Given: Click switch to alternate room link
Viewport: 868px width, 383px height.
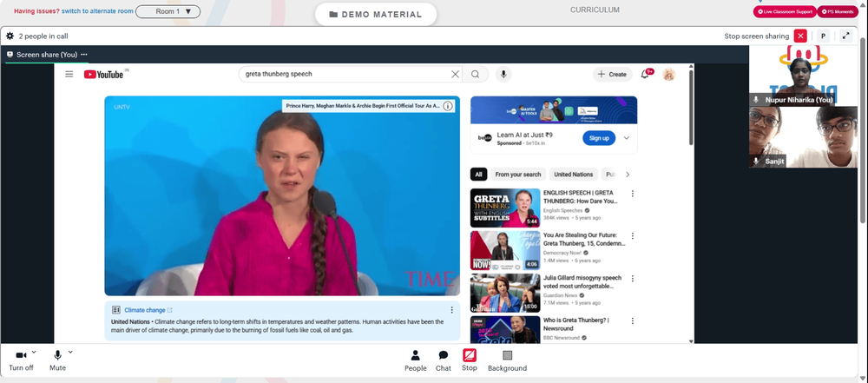Looking at the screenshot, I should pos(97,11).
